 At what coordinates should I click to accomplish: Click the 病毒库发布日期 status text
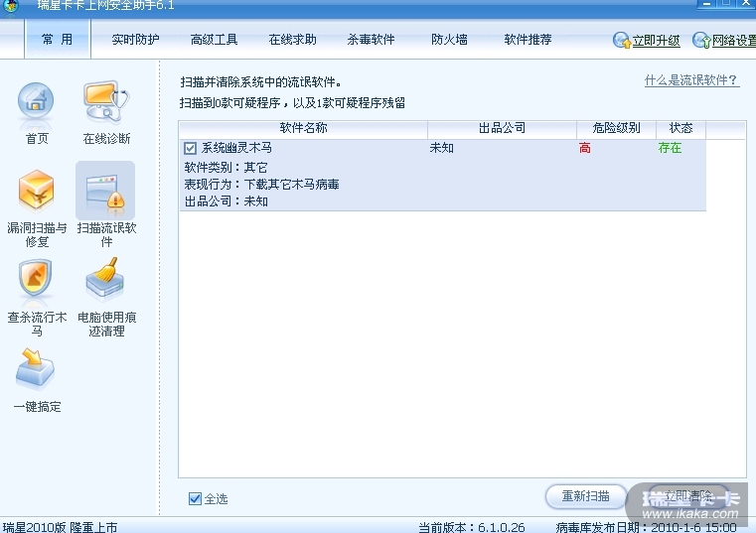point(646,527)
